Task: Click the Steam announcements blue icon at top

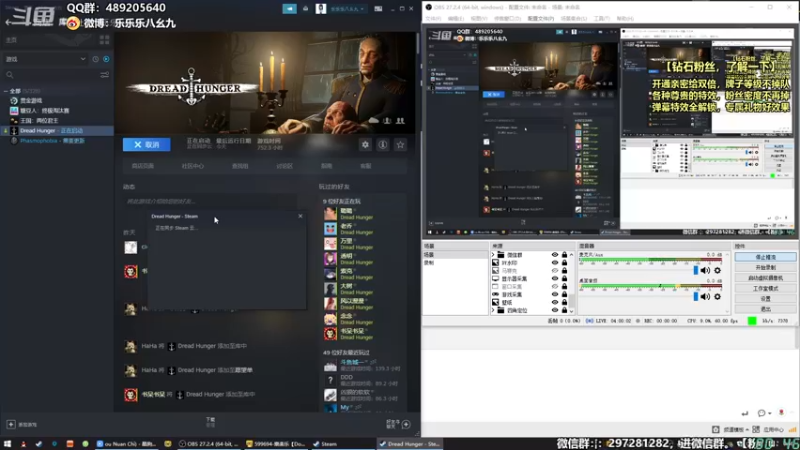Action: pyautogui.click(x=289, y=9)
